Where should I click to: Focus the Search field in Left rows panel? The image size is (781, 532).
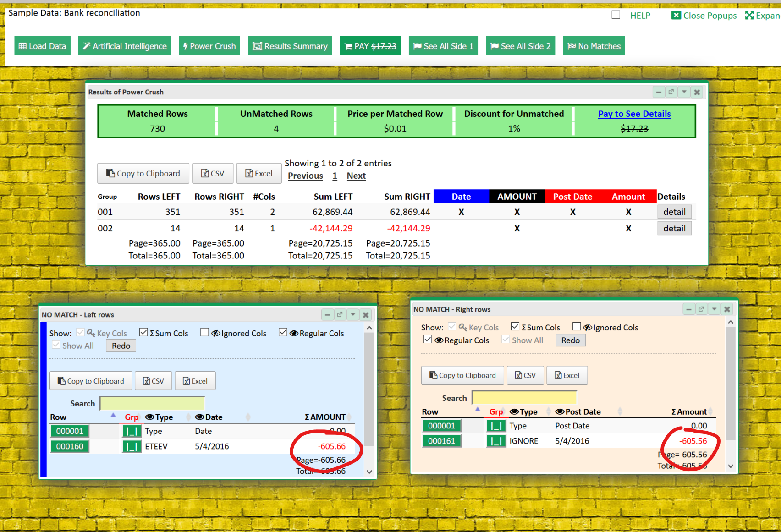pyautogui.click(x=152, y=403)
